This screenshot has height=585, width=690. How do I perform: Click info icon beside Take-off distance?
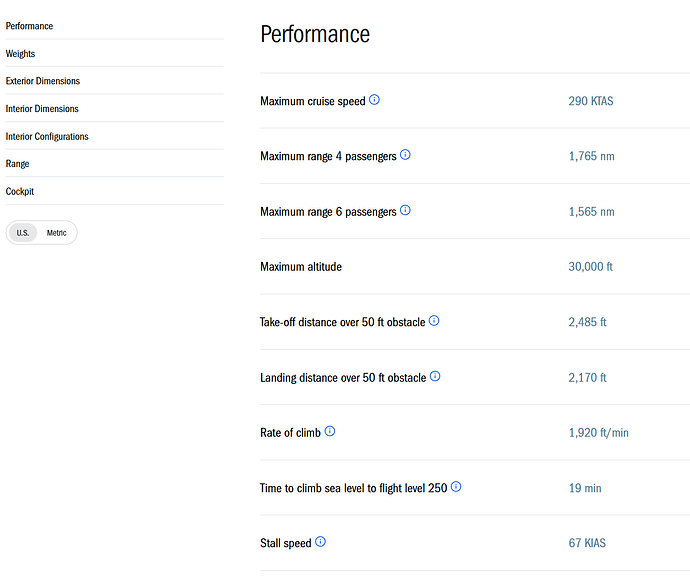point(434,321)
